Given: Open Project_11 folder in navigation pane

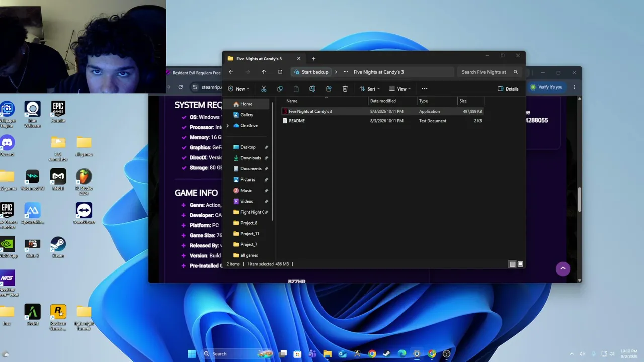Looking at the screenshot, I should click(x=250, y=234).
